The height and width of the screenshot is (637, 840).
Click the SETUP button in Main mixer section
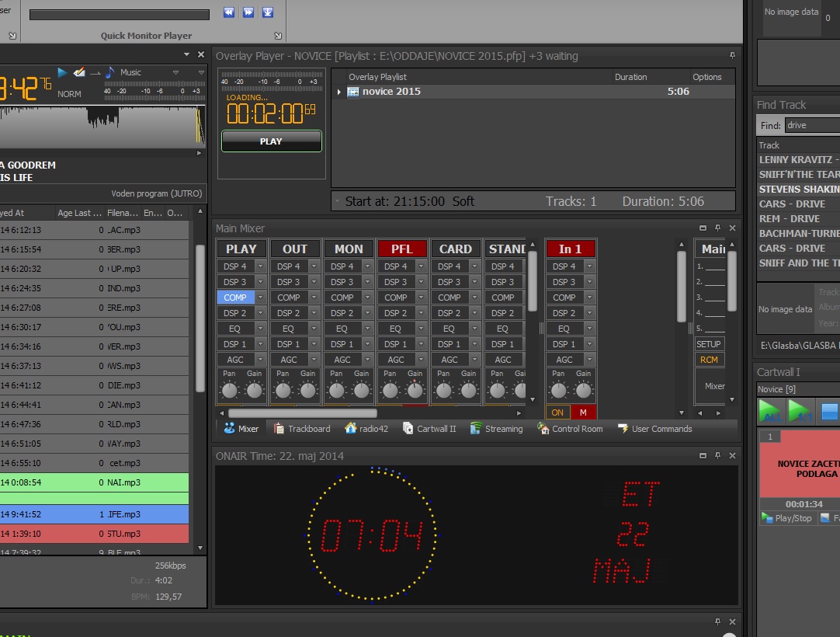point(708,344)
